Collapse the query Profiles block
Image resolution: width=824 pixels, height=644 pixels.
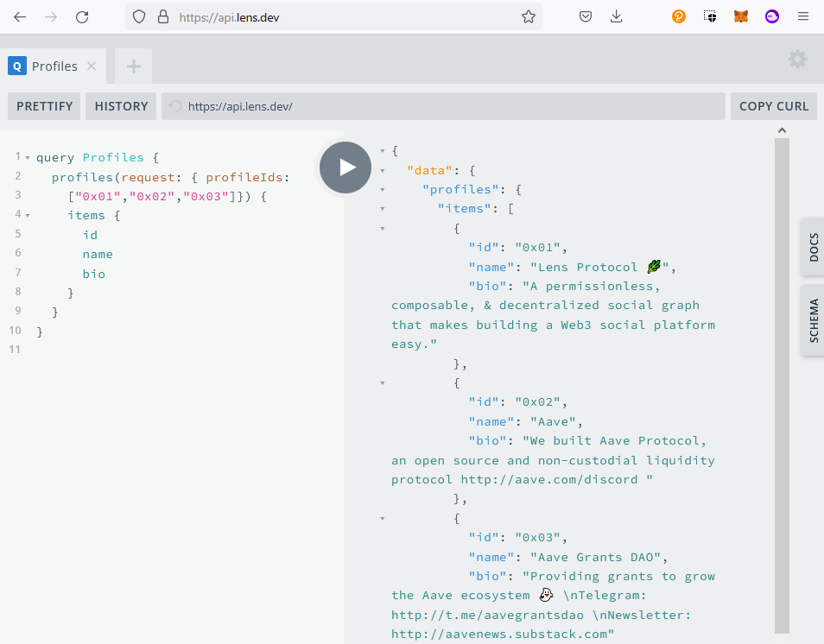tap(28, 158)
